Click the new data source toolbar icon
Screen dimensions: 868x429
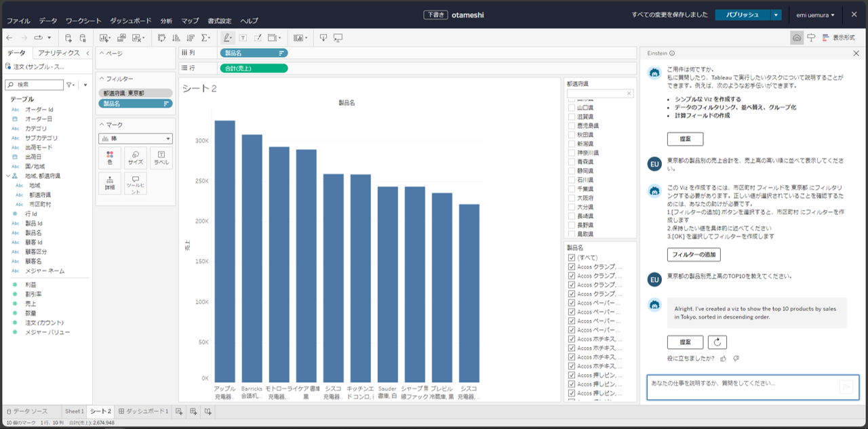point(68,38)
